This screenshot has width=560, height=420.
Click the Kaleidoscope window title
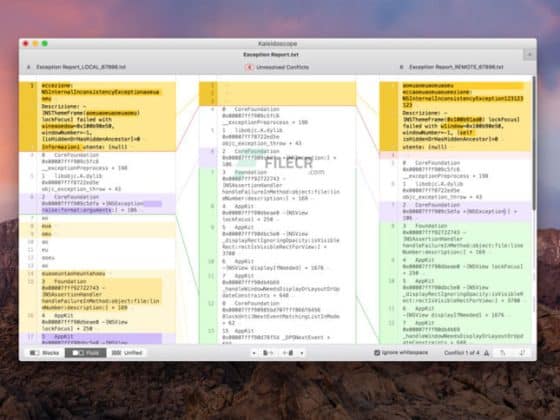point(278,44)
